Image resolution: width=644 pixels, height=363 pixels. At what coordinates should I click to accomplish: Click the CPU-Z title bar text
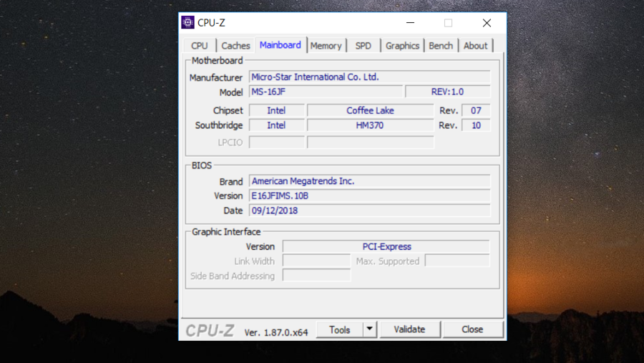point(211,23)
